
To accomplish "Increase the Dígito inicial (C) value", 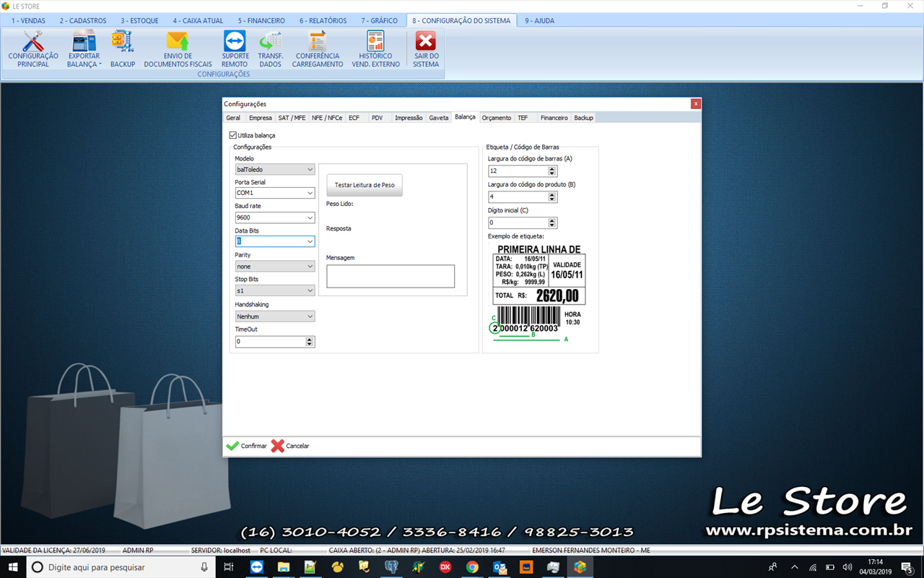I will [x=552, y=220].
